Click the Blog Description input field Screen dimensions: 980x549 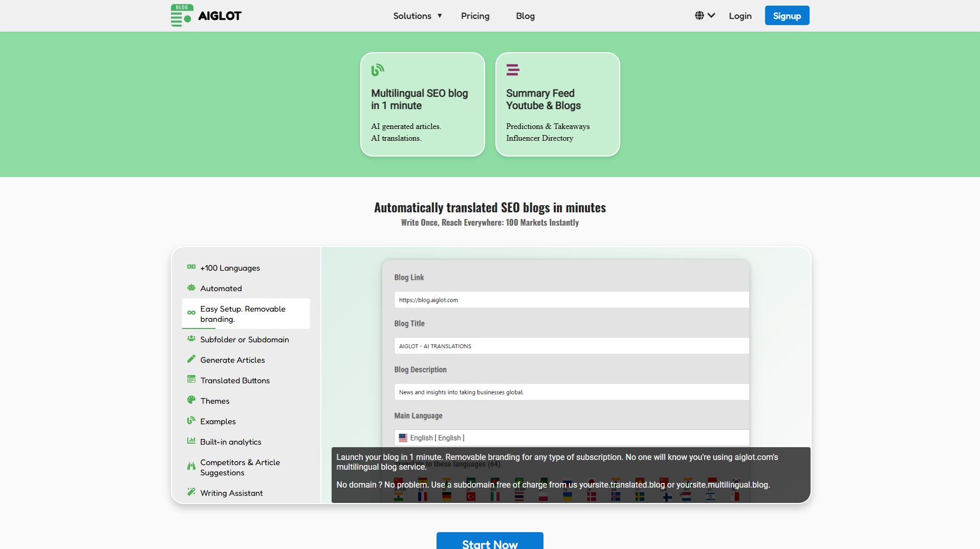click(571, 392)
